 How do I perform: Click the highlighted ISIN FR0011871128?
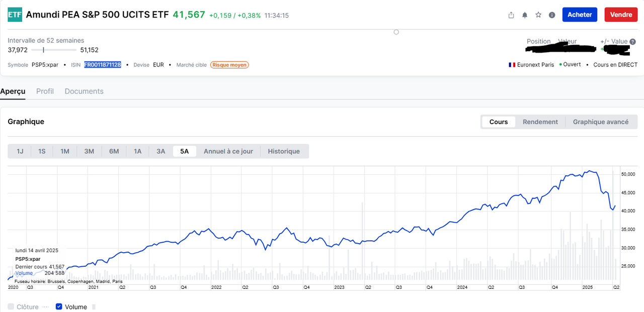point(103,65)
